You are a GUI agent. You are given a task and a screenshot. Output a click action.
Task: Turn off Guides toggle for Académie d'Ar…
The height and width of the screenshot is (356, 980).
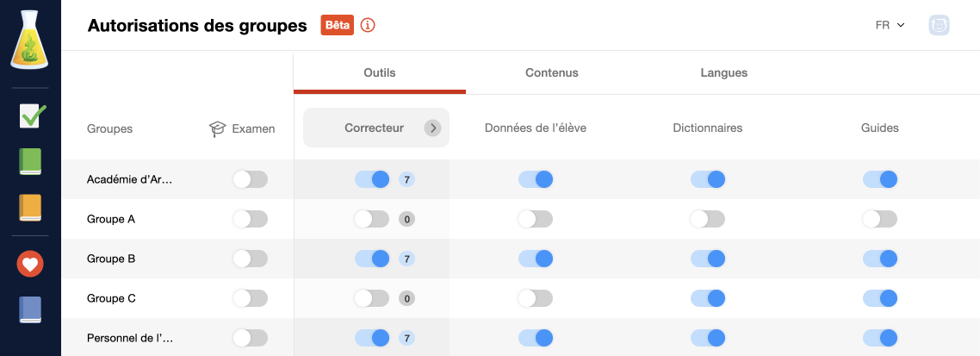[880, 179]
